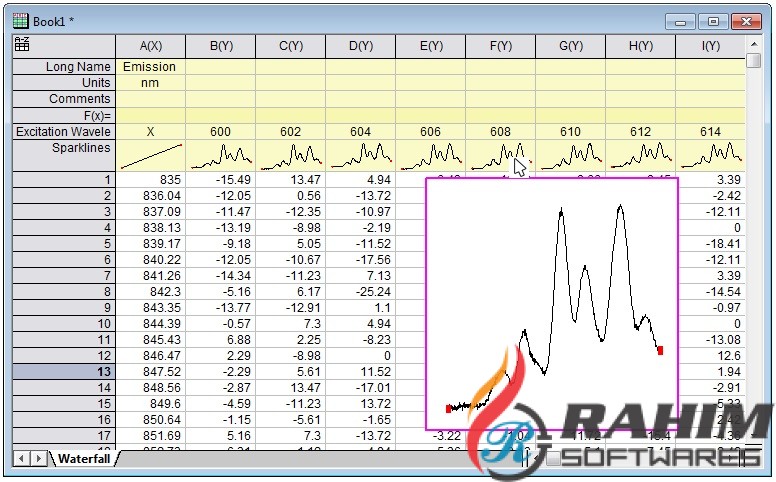Maximize the Book1 window
Image resolution: width=776 pixels, height=482 pixels.
pos(713,22)
